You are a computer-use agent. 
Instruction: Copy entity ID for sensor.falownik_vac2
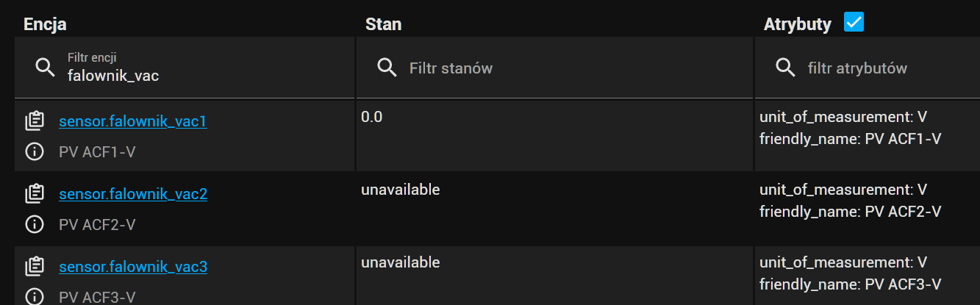pyautogui.click(x=34, y=194)
